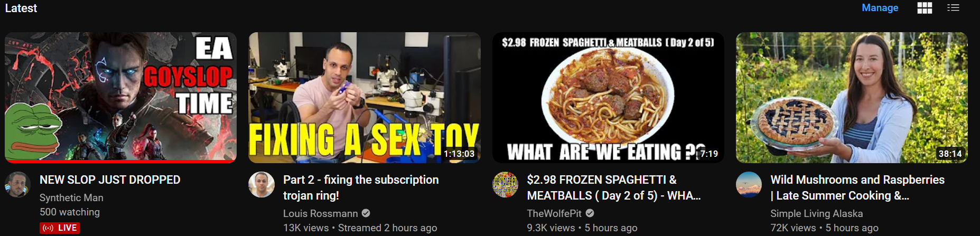980x236 pixels.
Task: Click TheWolfePit verified checkmark badge
Action: [x=590, y=213]
